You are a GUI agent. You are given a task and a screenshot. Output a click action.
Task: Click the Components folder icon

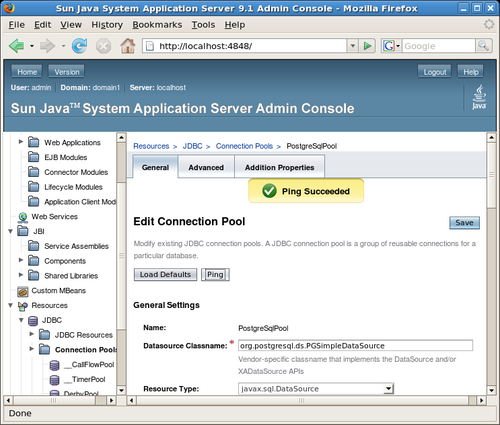click(x=33, y=260)
